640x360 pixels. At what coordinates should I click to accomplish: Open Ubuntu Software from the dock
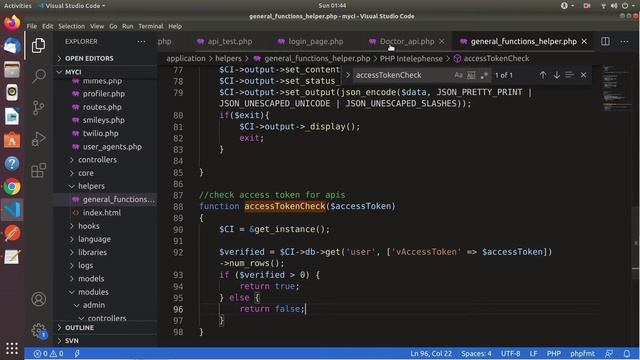[x=12, y=140]
